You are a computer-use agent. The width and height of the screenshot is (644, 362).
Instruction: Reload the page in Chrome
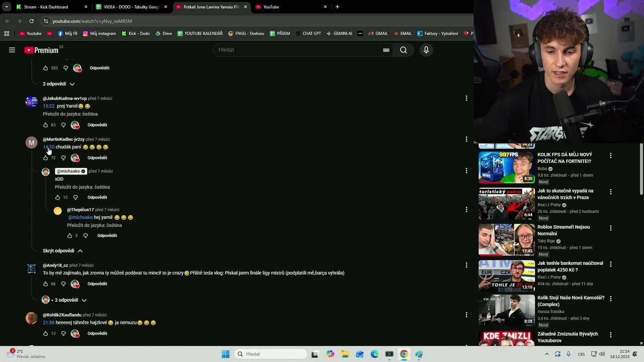tap(31, 21)
